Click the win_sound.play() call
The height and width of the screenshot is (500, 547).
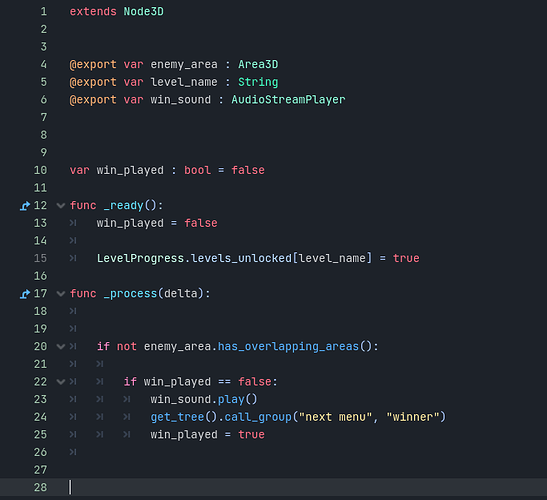(204, 399)
